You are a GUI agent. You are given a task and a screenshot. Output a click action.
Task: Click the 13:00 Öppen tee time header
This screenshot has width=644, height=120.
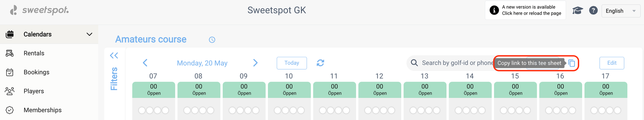coord(425,90)
